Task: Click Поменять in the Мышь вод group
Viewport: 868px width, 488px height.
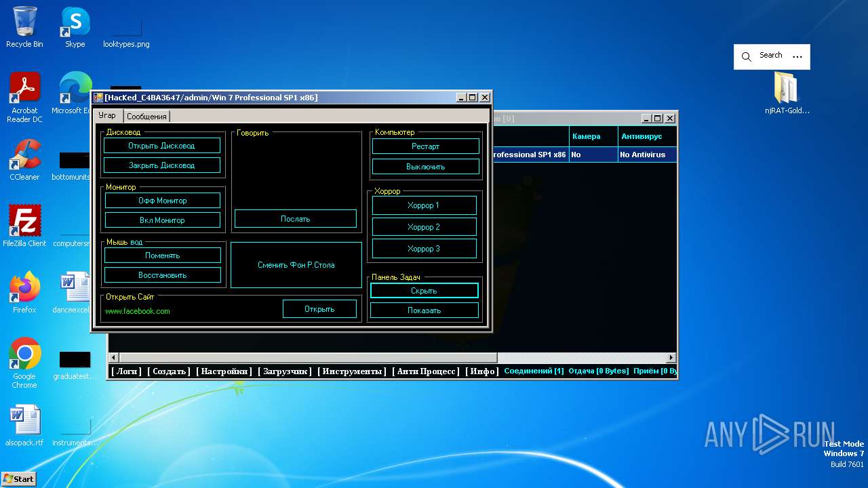Action: tap(163, 256)
